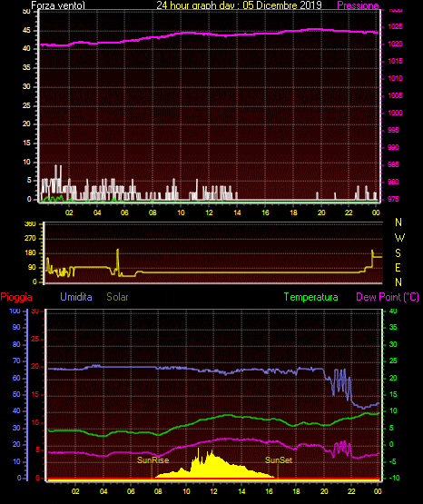This screenshot has height=504, width=423.
Task: Click the SunRise marker on bottom chart
Action: (x=152, y=460)
